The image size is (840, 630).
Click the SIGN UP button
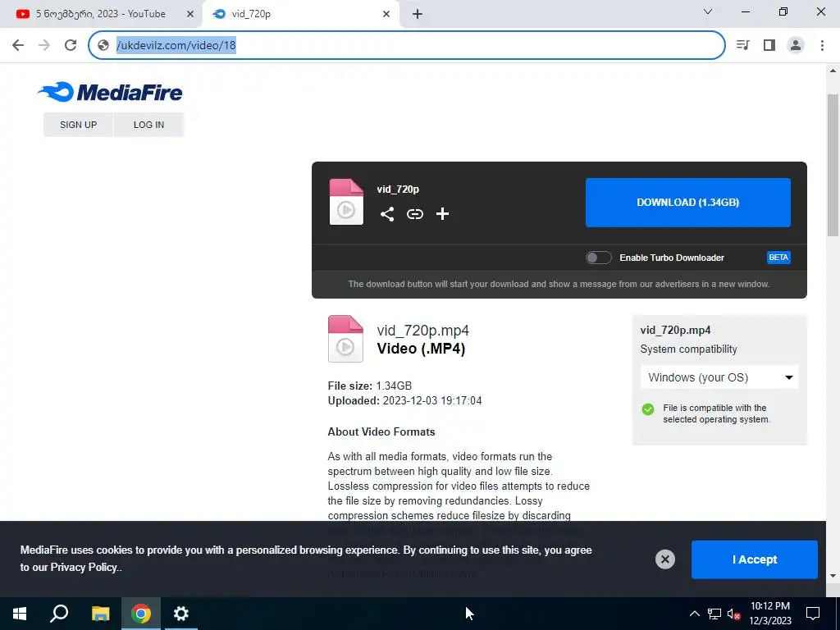pos(78,125)
